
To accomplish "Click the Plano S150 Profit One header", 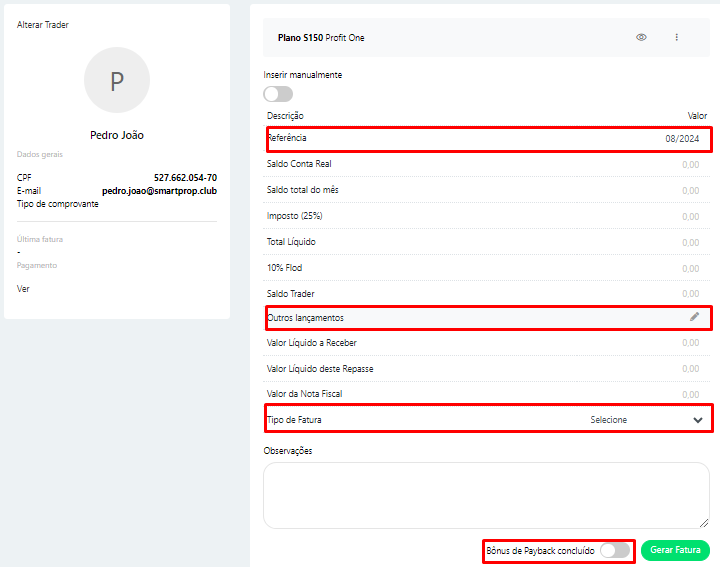I will coord(321,37).
